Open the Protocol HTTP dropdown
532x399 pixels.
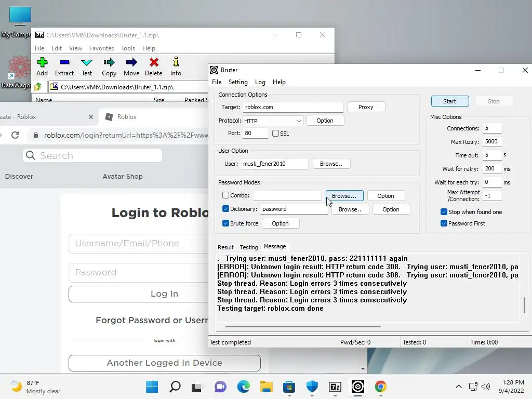pos(272,121)
